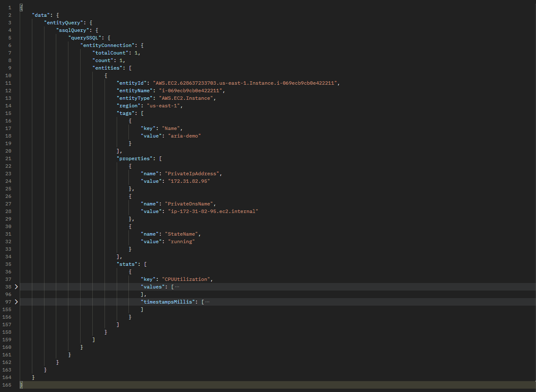Screen dimensions: 536x392
Task: Click the "i-069ecb9cb0e422211" entityName value
Action: (x=189, y=91)
